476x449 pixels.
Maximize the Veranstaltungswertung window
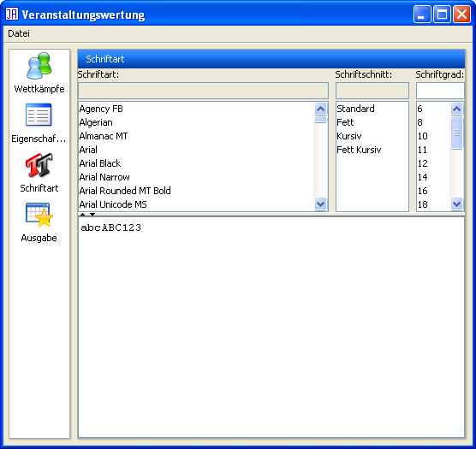pos(442,14)
